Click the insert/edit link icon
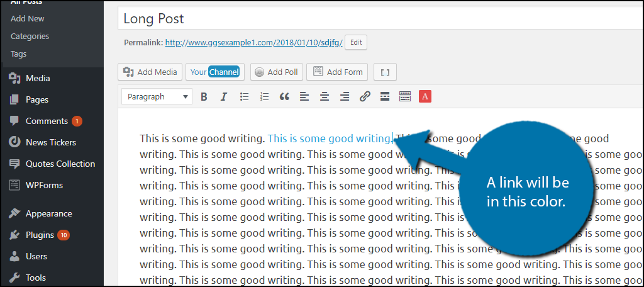The image size is (644, 287). (365, 97)
